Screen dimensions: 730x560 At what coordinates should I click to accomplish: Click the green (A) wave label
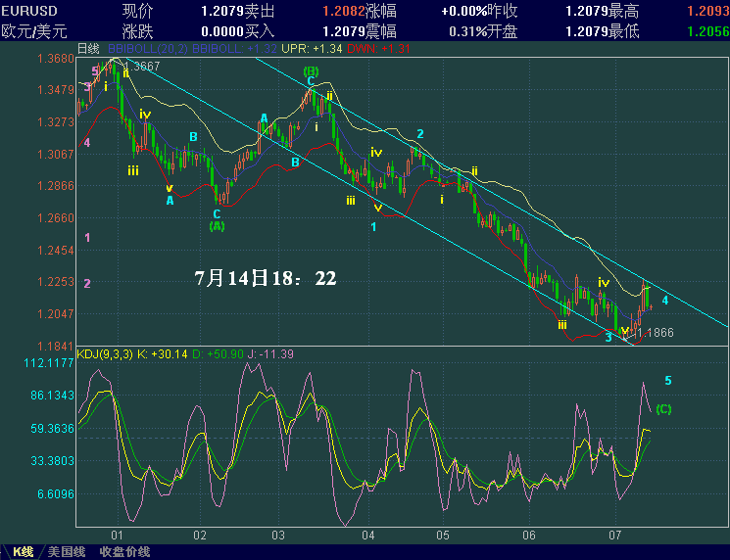click(x=217, y=226)
